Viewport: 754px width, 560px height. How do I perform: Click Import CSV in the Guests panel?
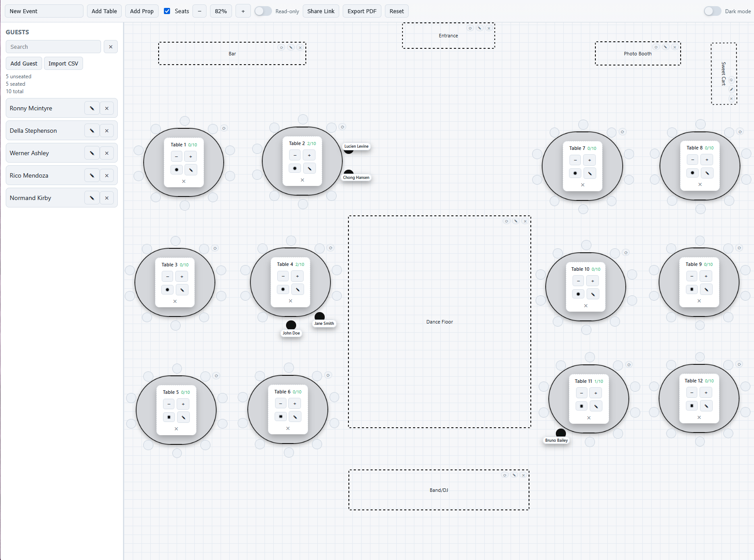[x=63, y=63]
